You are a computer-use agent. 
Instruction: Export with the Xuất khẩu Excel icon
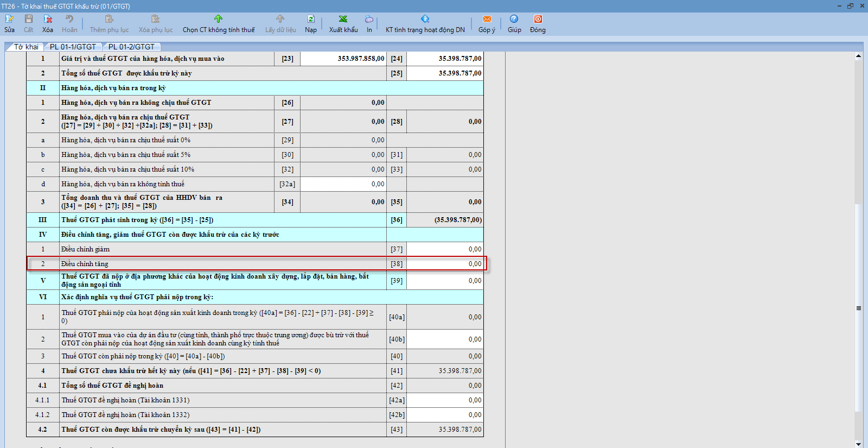point(343,20)
